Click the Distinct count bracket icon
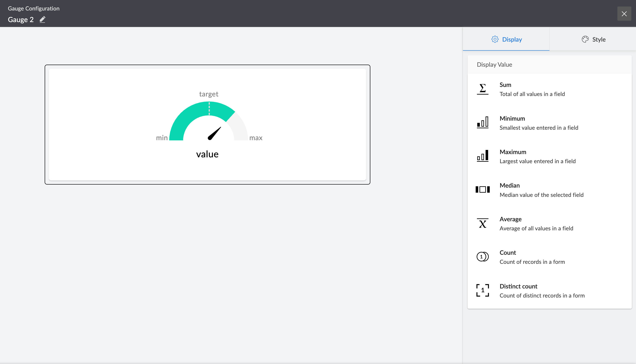 point(482,290)
